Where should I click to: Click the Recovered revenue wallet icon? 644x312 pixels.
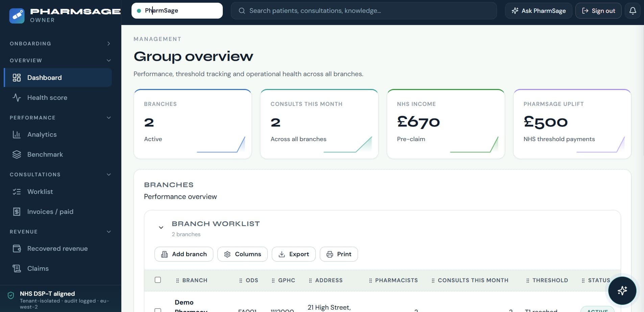click(17, 248)
